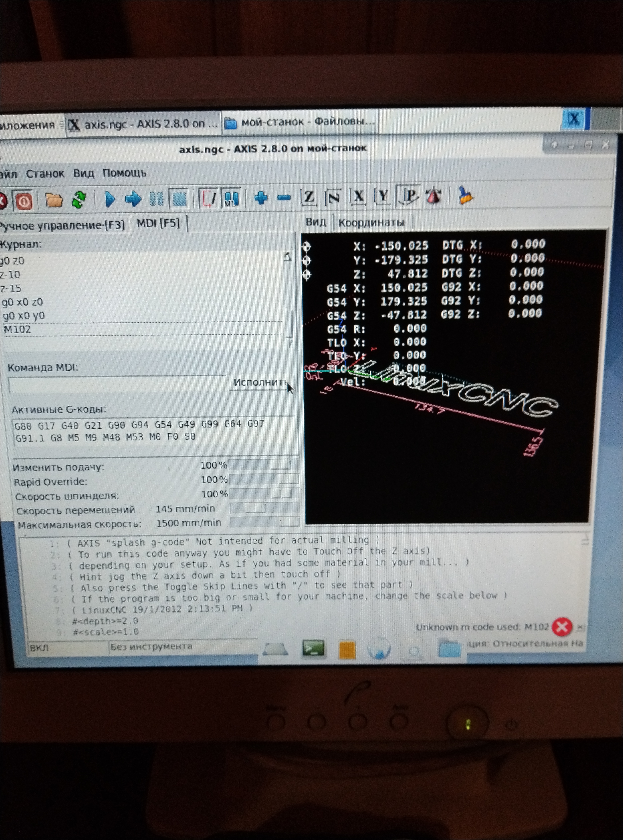Run the program with play arrow
Screen dimensions: 623x840
coord(110,199)
